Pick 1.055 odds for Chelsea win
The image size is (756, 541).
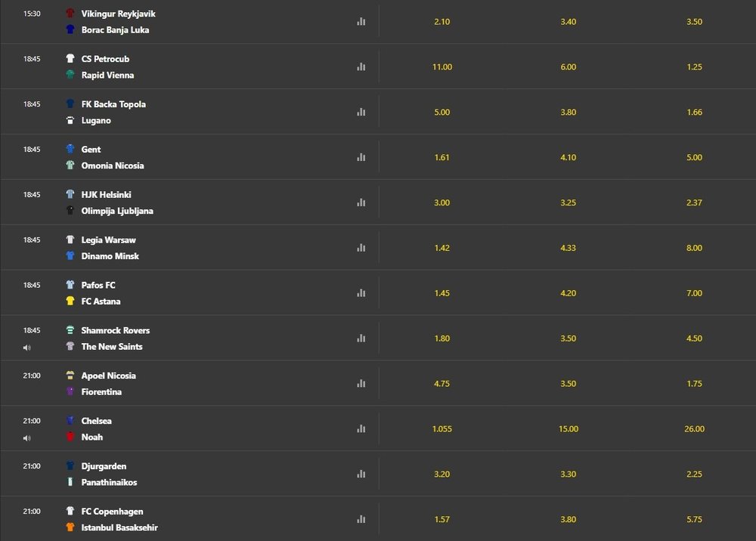pos(442,429)
